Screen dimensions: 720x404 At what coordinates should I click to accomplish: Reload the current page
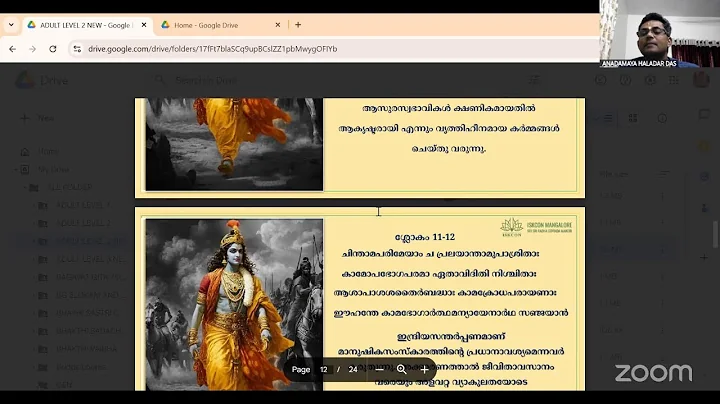tap(52, 49)
